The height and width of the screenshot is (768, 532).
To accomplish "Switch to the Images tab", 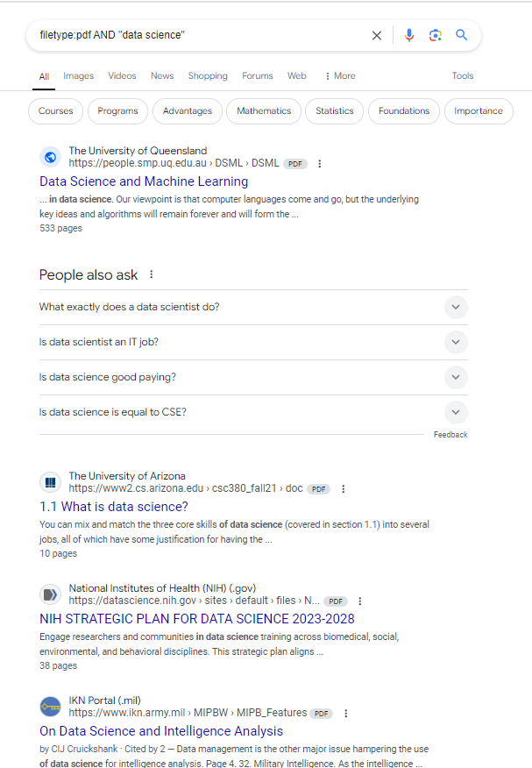I will click(x=78, y=76).
